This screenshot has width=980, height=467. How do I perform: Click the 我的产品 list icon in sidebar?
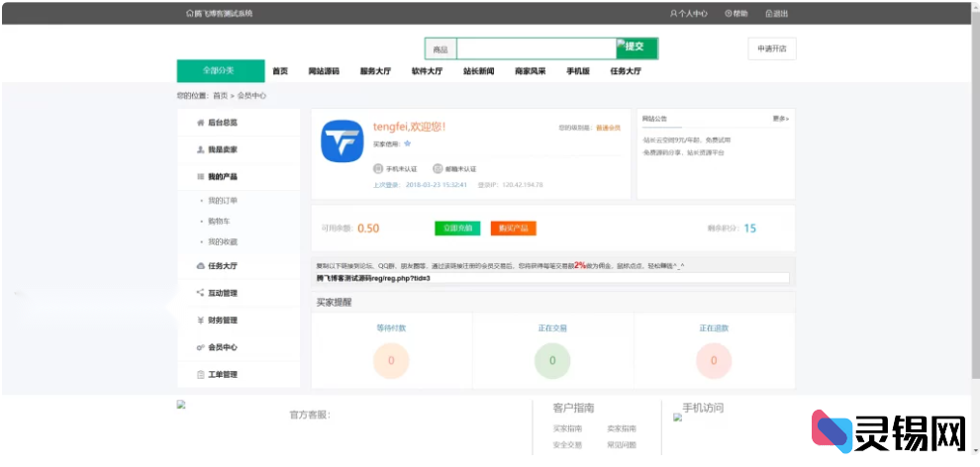pyautogui.click(x=200, y=177)
